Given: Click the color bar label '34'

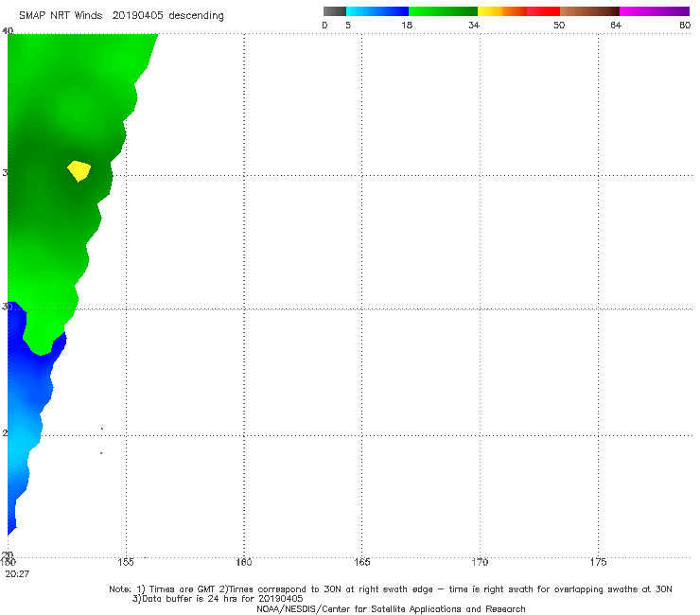Looking at the screenshot, I should point(474,25).
